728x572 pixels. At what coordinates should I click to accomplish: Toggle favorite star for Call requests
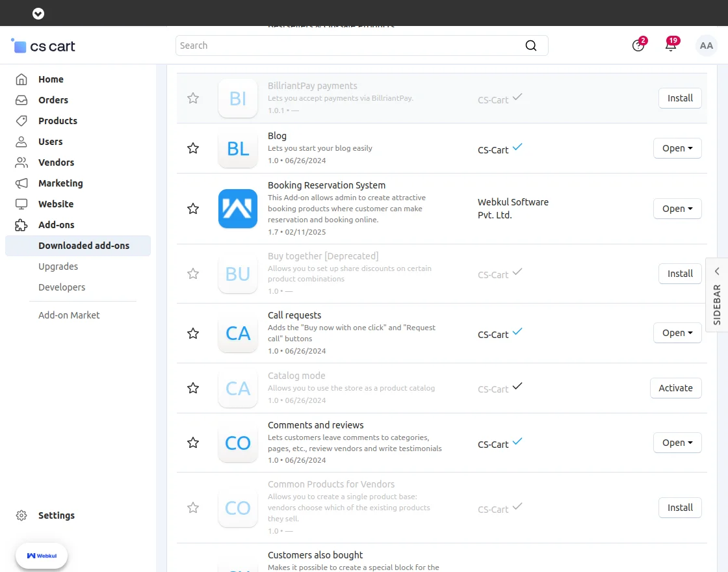pyautogui.click(x=193, y=333)
